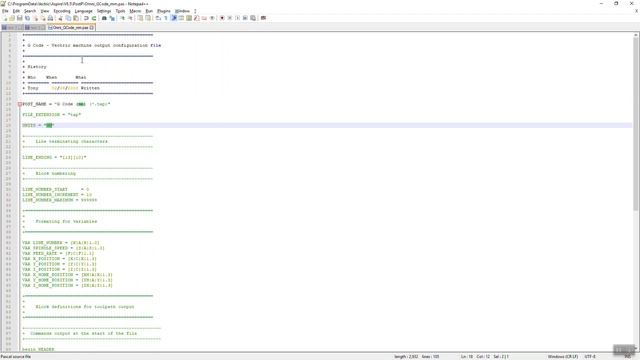Undo the last edit via toolbar
640x360 pixels.
tap(86, 18)
